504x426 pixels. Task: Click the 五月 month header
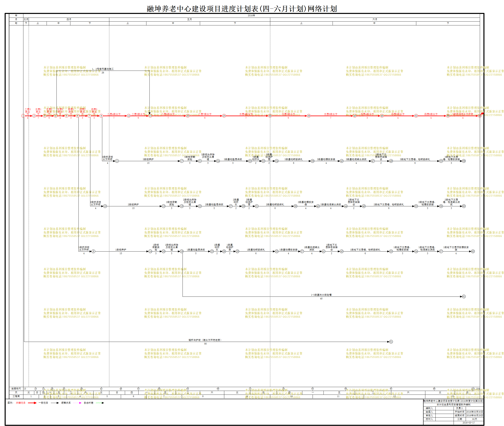(189, 19)
